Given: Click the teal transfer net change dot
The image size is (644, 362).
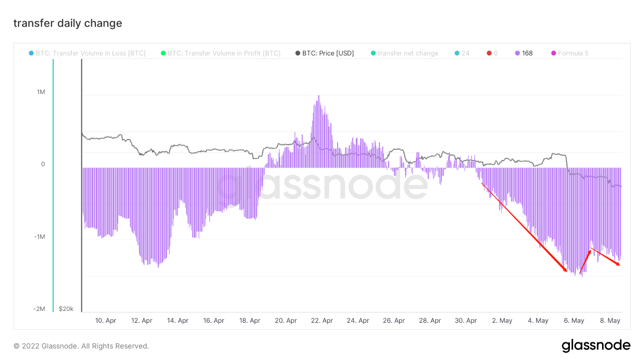Looking at the screenshot, I should [x=374, y=53].
